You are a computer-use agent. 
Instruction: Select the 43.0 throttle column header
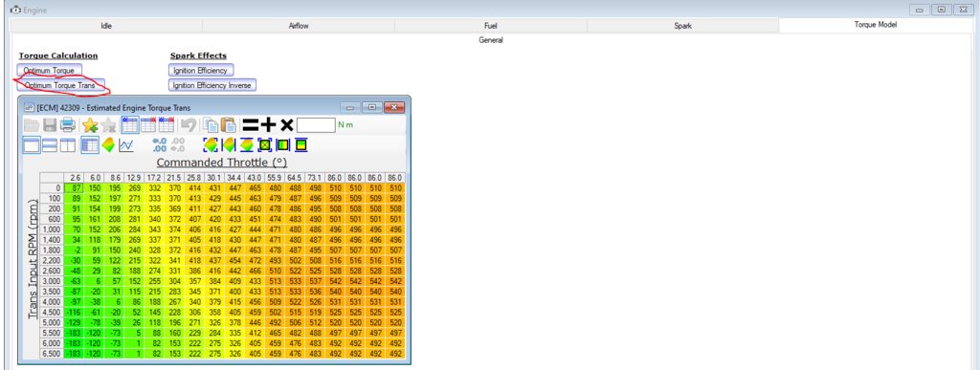point(255,178)
